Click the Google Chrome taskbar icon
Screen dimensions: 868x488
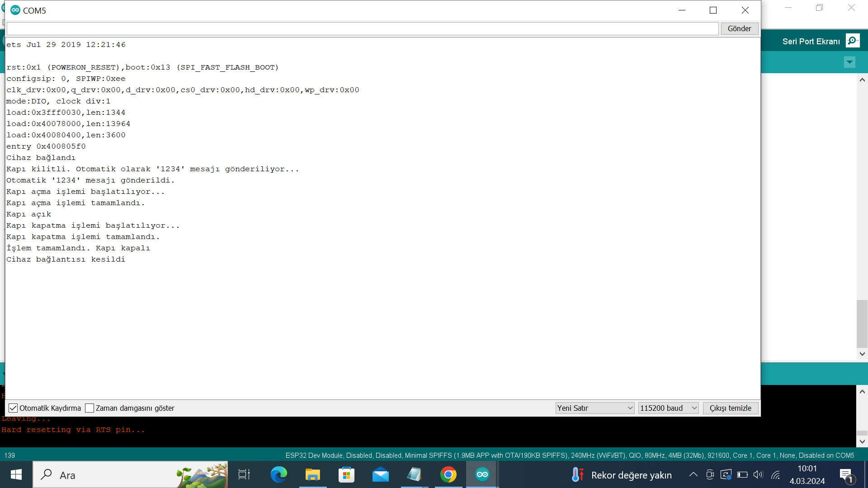448,475
